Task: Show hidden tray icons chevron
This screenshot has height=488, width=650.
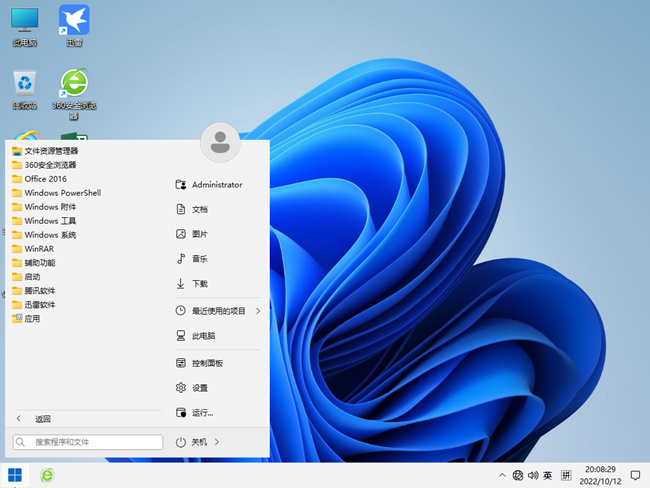Action: 502,475
